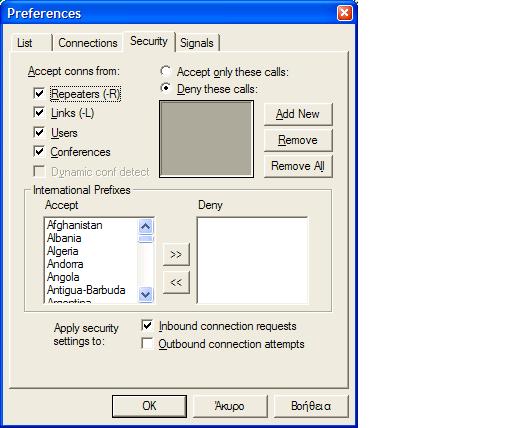Disable the Conferences checkbox
The height and width of the screenshot is (428, 512).
[39, 152]
